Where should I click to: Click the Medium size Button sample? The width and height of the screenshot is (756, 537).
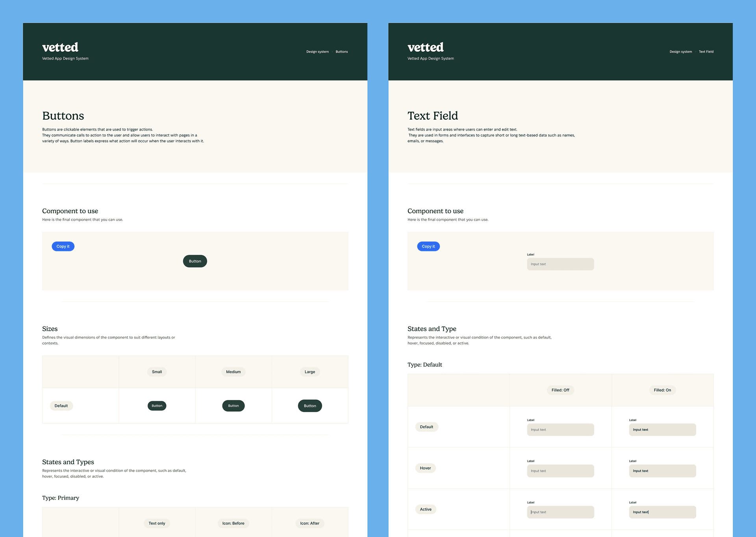233,406
